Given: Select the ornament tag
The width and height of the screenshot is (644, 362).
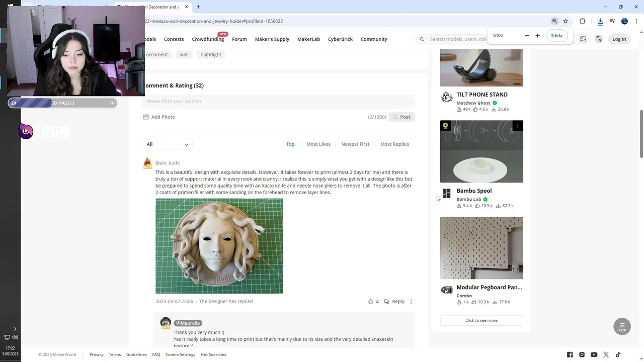Looking at the screenshot, I should (x=157, y=55).
